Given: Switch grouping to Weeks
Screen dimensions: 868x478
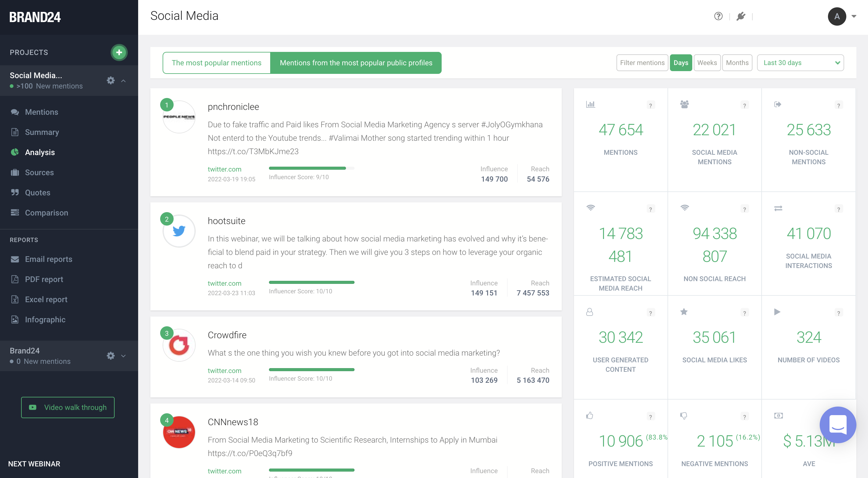Looking at the screenshot, I should (x=707, y=63).
